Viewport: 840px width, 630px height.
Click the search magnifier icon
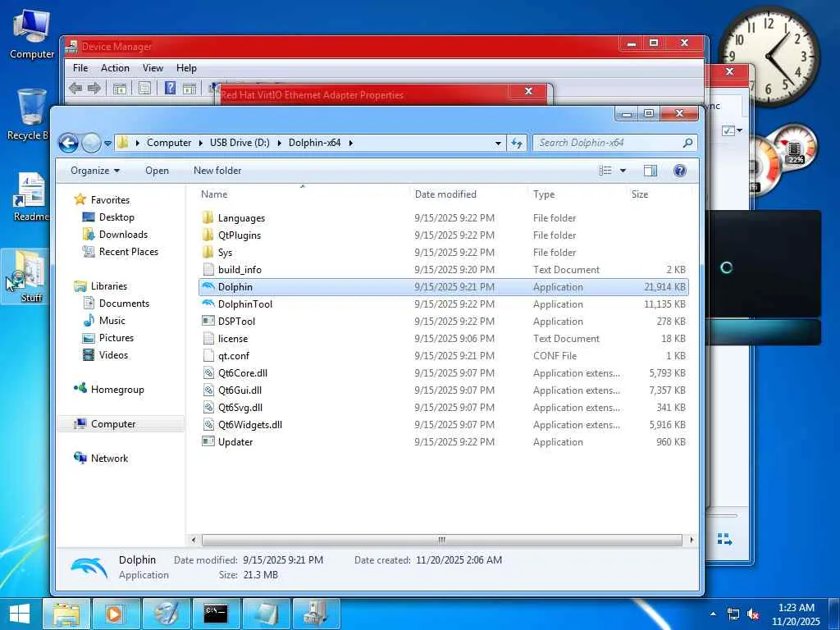pyautogui.click(x=688, y=143)
